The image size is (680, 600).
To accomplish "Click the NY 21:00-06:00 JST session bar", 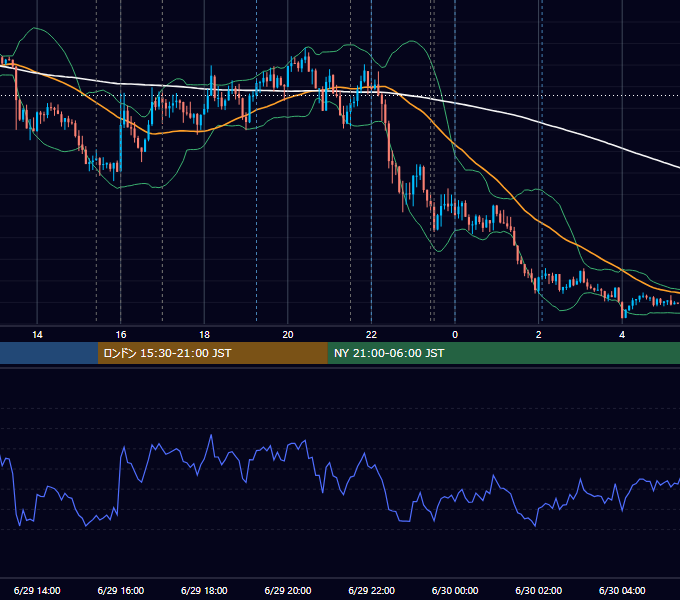I will [503, 353].
